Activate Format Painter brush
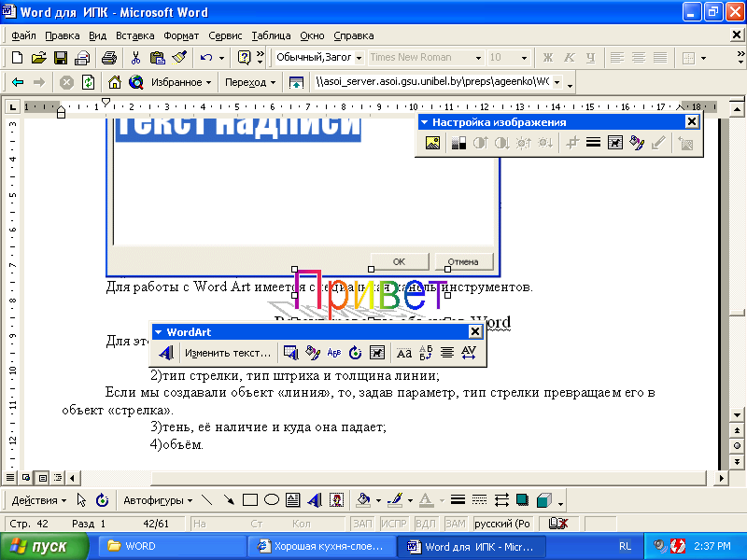The image size is (747, 560). tap(179, 58)
